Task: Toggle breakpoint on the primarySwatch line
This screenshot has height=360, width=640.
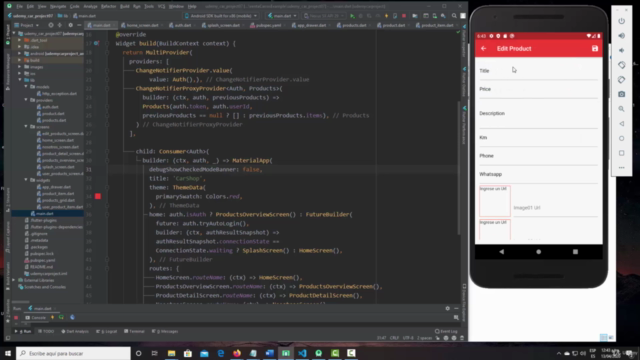Action: (x=98, y=196)
